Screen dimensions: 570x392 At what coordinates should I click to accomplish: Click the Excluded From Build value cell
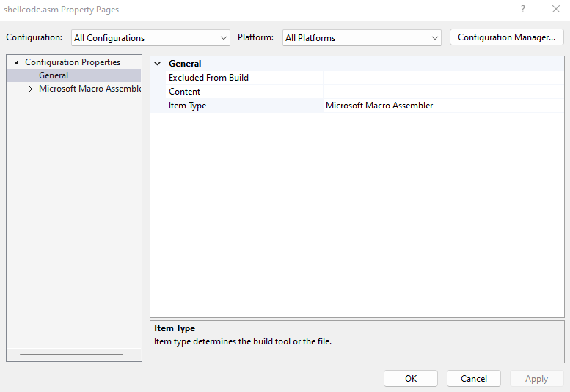[443, 78]
